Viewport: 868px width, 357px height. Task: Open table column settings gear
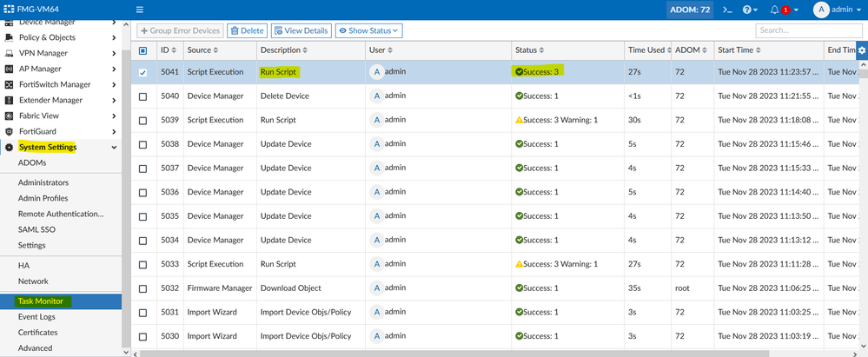(861, 50)
